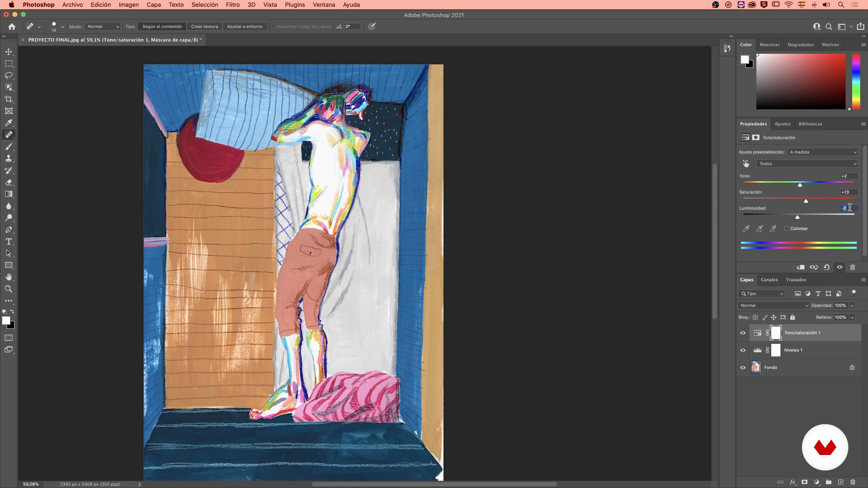The width and height of the screenshot is (868, 488).
Task: Select the Brush tool
Action: coord(9,146)
